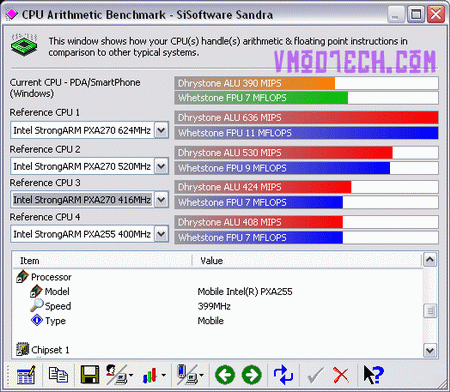450x392 pixels.
Task: Click the list scrollbar down arrow
Action: (x=430, y=350)
